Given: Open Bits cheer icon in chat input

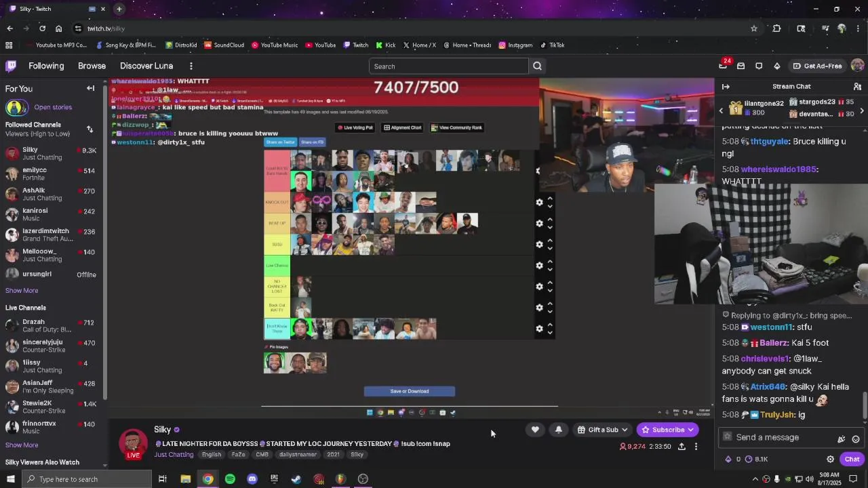Looking at the screenshot, I should pos(842,439).
